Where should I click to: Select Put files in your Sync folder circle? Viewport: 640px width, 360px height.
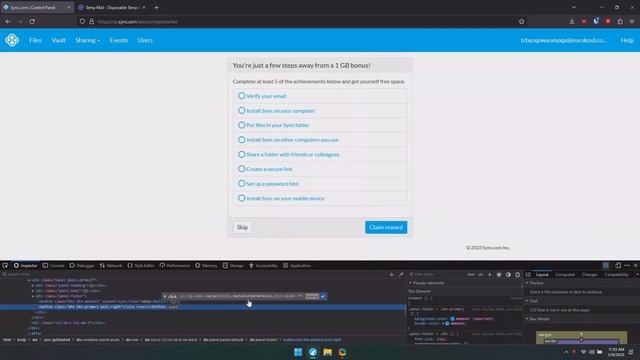point(241,125)
